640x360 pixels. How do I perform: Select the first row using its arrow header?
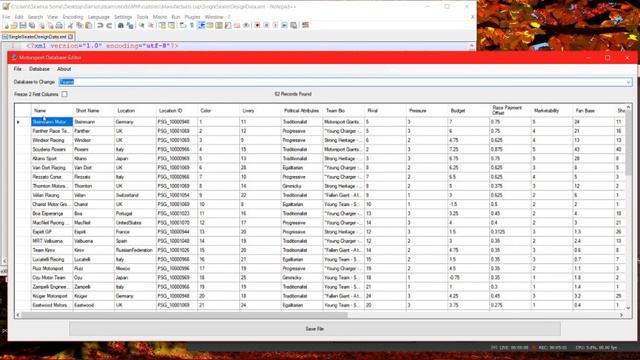pyautogui.click(x=23, y=122)
